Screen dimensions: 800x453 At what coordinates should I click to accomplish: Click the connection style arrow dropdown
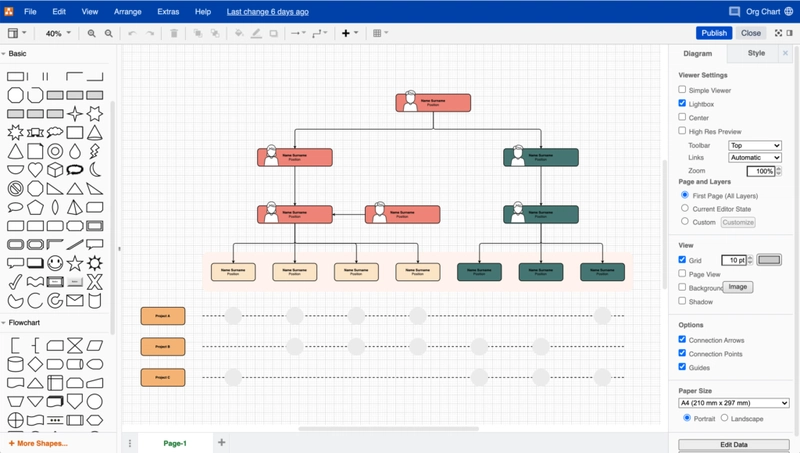[298, 33]
